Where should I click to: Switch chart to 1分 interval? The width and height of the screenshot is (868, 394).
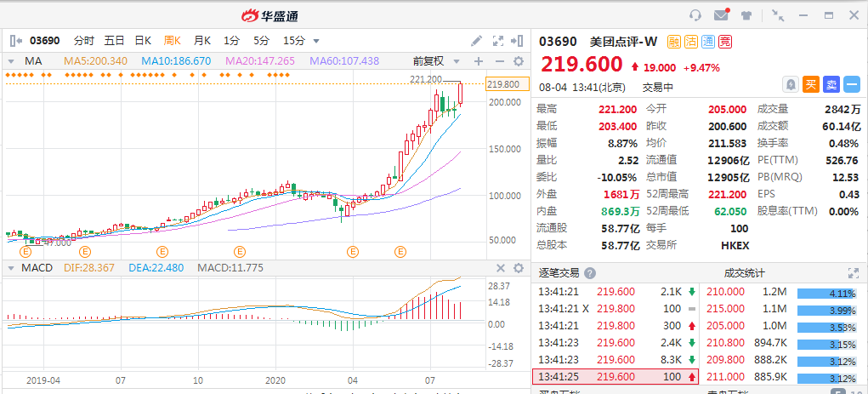231,41
